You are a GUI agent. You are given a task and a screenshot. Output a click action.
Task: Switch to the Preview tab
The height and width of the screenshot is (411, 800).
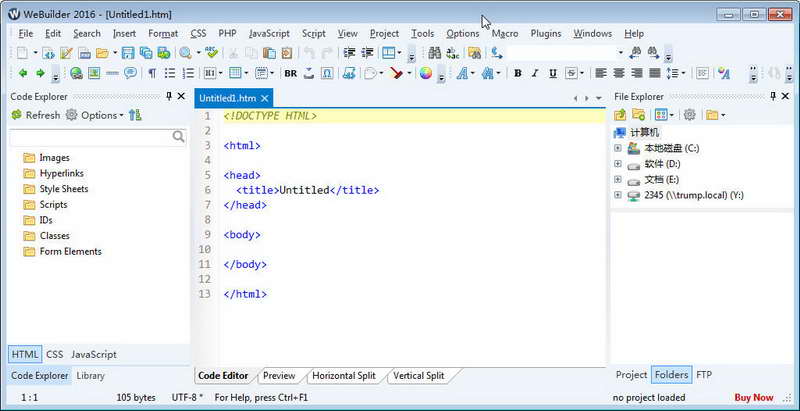(x=279, y=376)
